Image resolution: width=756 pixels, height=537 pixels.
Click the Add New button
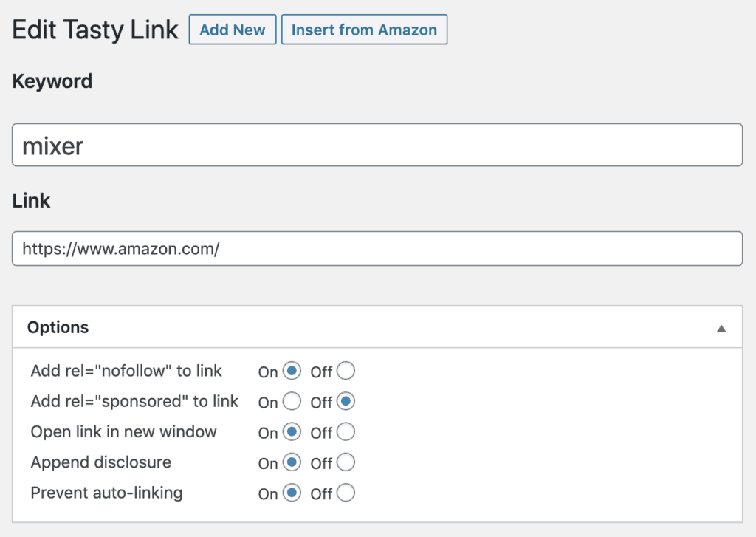tap(233, 30)
